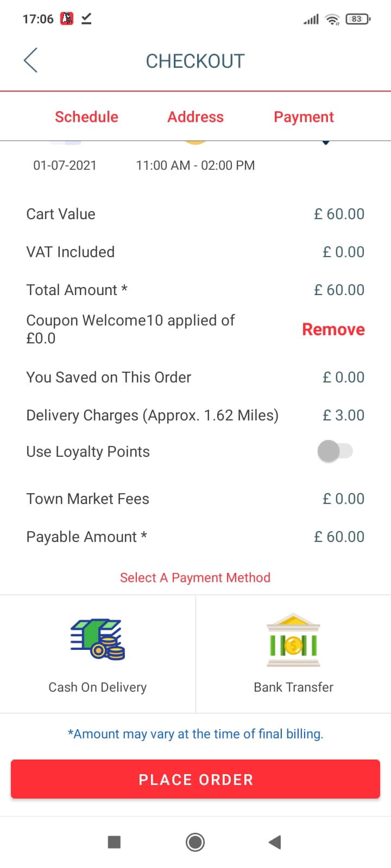
Task: Tap the Wi-Fi status icon
Action: 332,20
